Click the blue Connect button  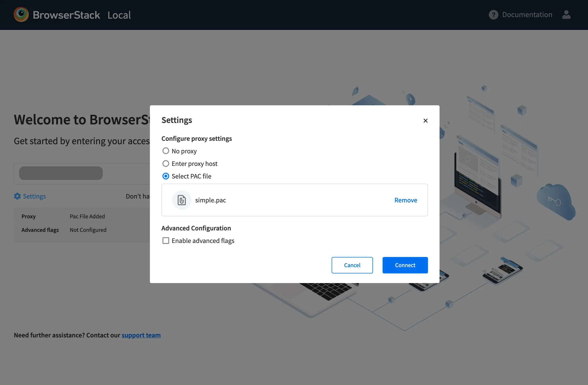click(405, 265)
